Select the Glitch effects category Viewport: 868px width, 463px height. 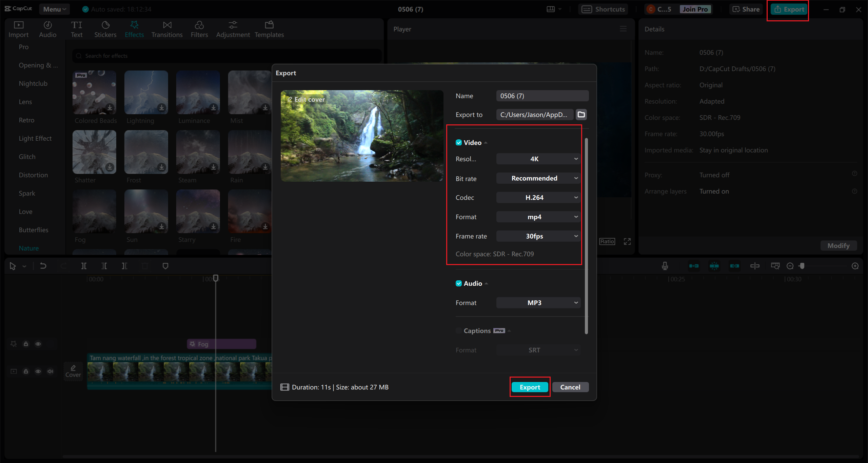[27, 157]
